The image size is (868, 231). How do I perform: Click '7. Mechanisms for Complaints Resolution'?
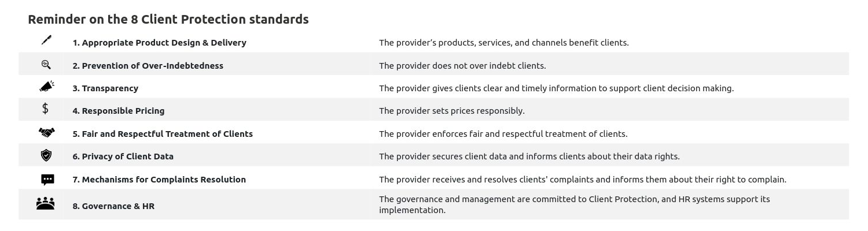[159, 180]
